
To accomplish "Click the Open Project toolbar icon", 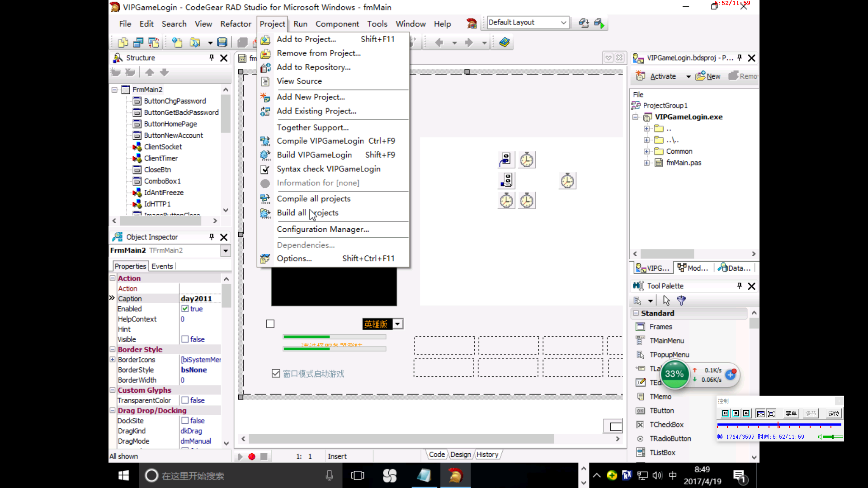I will [195, 42].
